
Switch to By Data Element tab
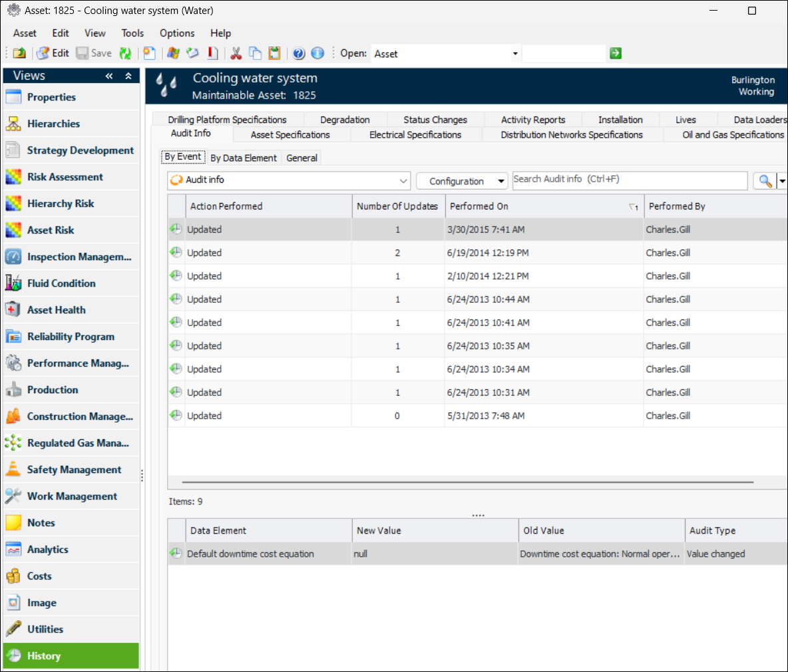point(244,158)
